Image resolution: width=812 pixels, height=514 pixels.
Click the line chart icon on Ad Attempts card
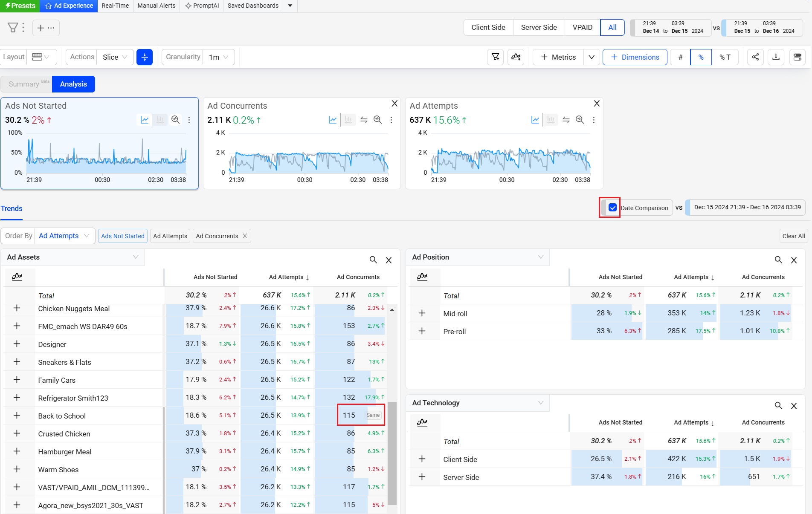point(535,120)
